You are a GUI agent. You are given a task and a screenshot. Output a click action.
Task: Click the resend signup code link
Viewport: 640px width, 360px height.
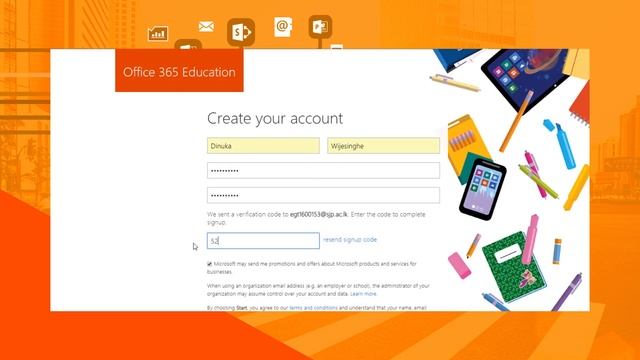350,240
